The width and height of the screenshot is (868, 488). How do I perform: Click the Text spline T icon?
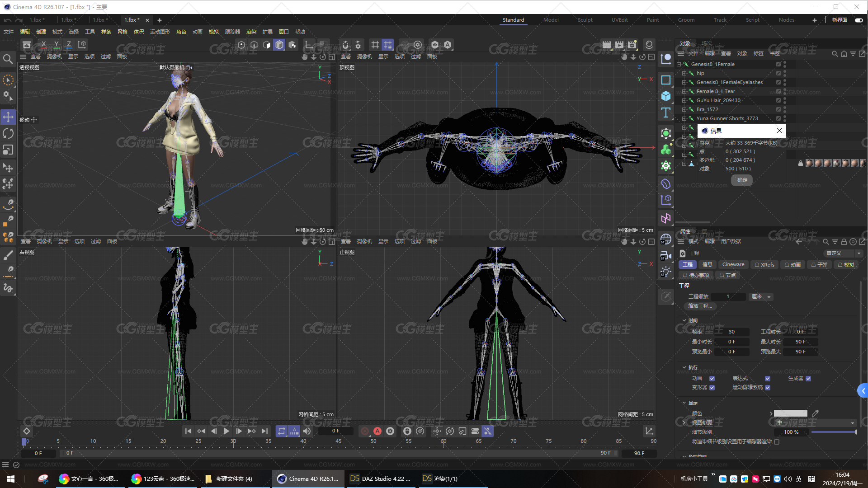tap(666, 113)
